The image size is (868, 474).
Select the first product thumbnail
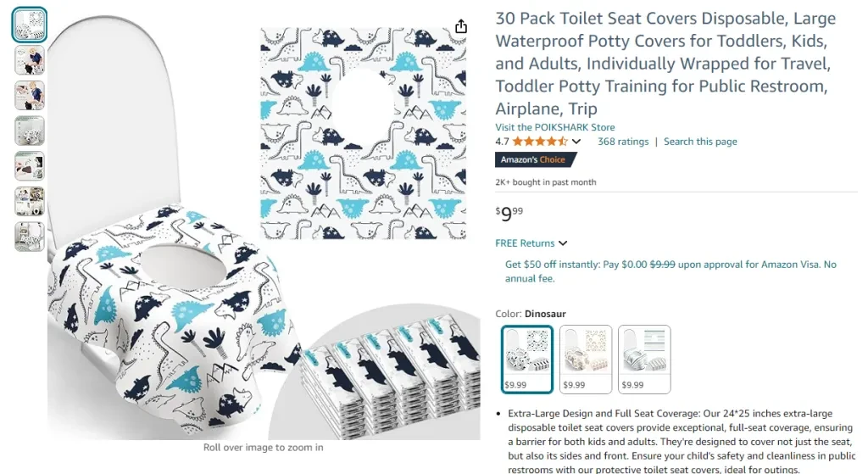[x=30, y=25]
